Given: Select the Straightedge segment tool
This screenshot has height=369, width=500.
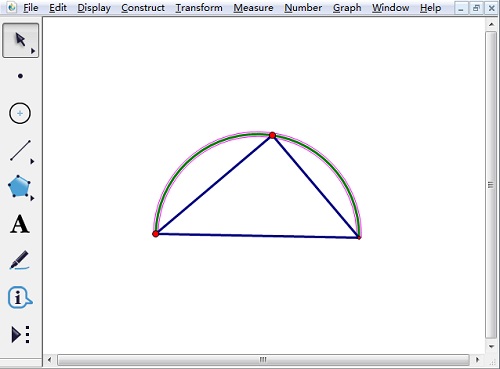Looking at the screenshot, I should 20,150.
